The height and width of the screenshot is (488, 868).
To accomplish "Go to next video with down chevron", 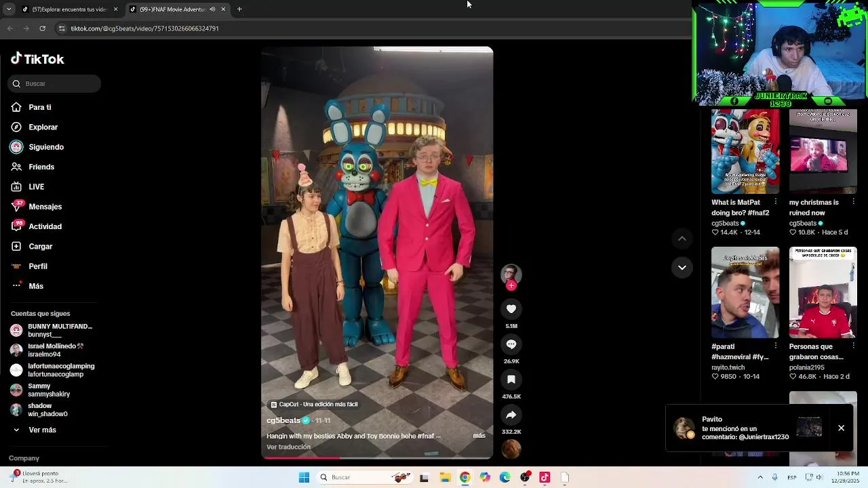I will [682, 267].
